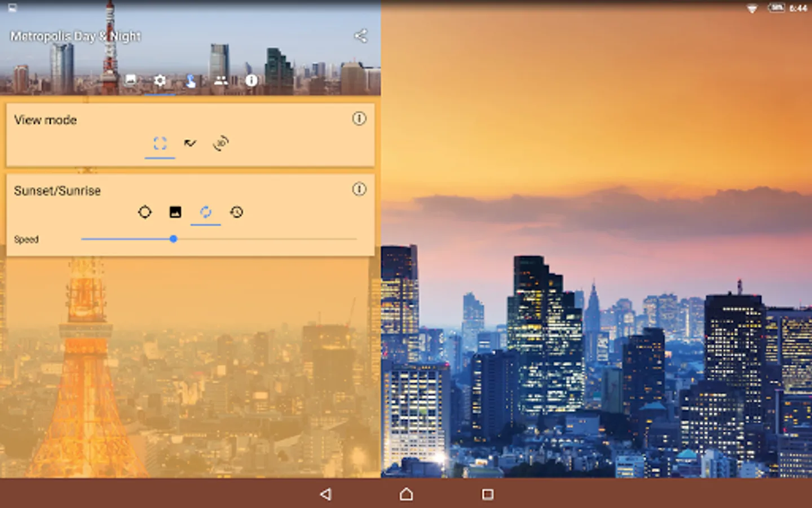This screenshot has height=508, width=812.
Task: Open the info tab in header
Action: click(x=251, y=80)
